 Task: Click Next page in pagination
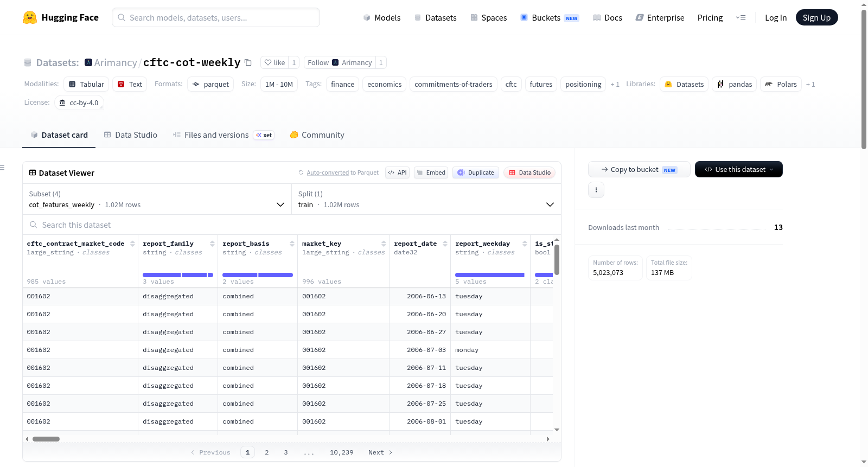(380, 452)
